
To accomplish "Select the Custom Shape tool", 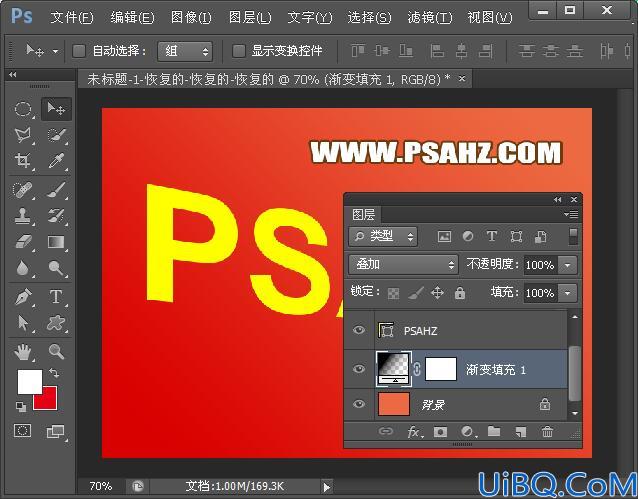I will 56,323.
